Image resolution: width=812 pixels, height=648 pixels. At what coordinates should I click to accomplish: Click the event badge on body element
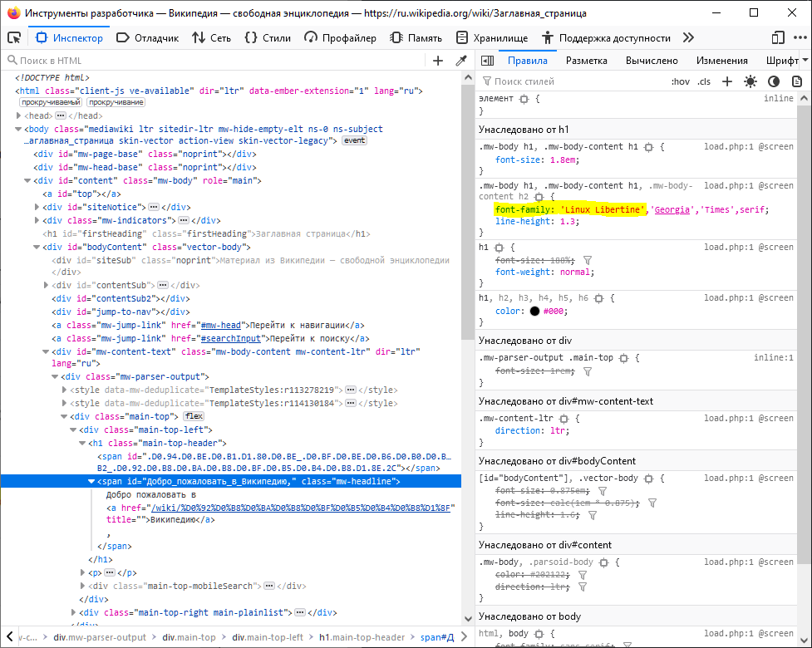point(354,140)
